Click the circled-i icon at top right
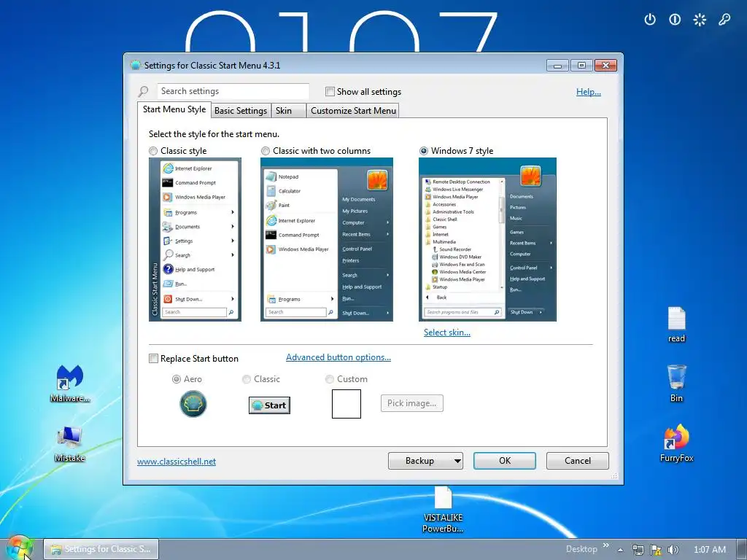The image size is (747, 560). click(675, 20)
